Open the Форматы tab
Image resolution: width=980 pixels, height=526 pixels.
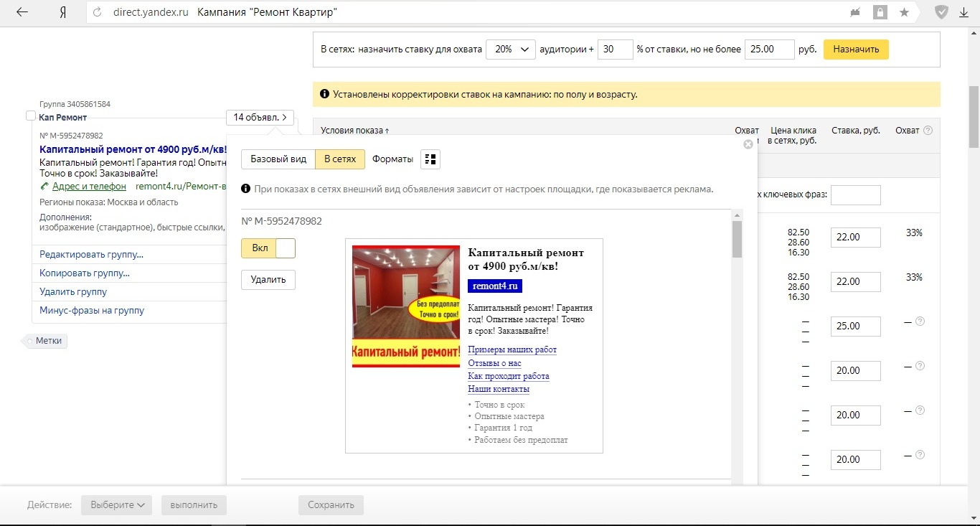pos(392,159)
